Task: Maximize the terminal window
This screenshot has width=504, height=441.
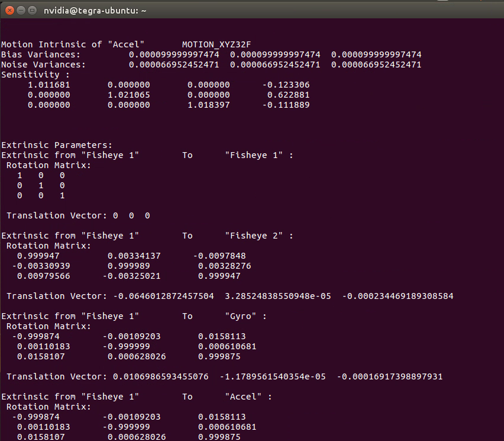Action: pyautogui.click(x=32, y=11)
